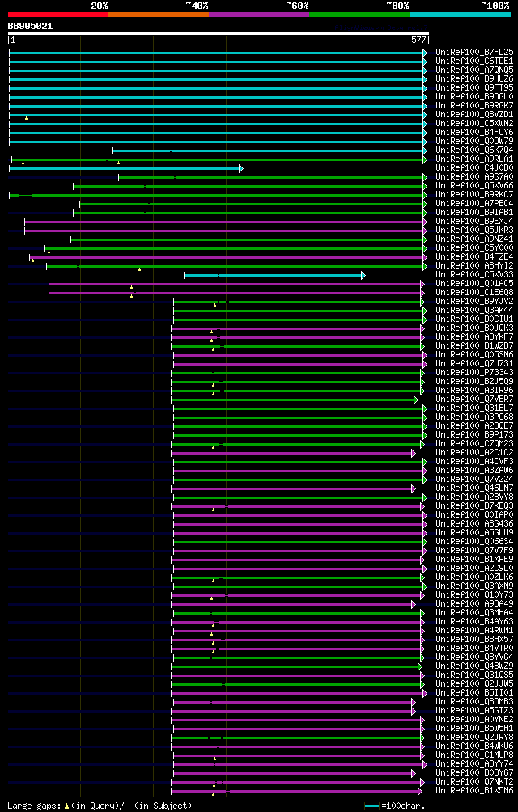
Task: Open hit UniRef100_B1X5M6
Action: (x=474, y=791)
